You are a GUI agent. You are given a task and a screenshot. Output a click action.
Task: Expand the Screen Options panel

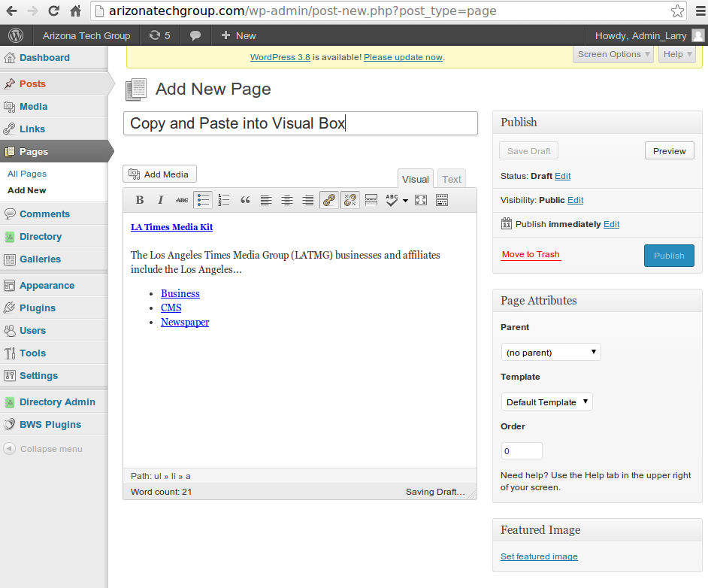pos(613,54)
